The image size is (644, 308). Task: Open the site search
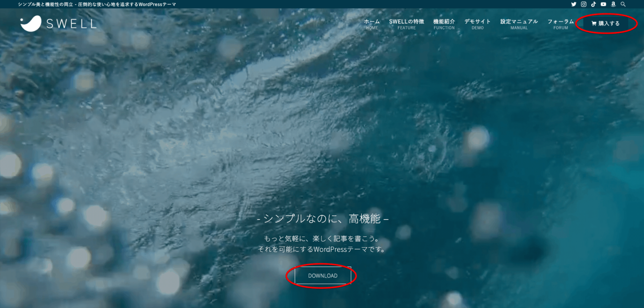point(623,4)
